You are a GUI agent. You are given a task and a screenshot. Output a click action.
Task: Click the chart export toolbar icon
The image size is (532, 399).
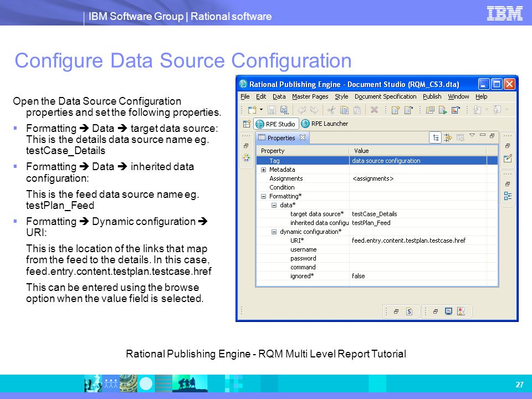(456, 110)
